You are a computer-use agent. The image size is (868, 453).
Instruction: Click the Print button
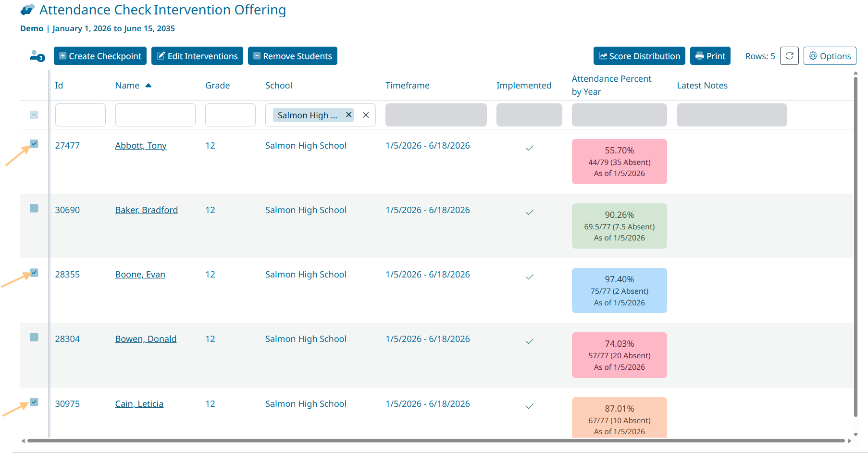[x=710, y=56]
